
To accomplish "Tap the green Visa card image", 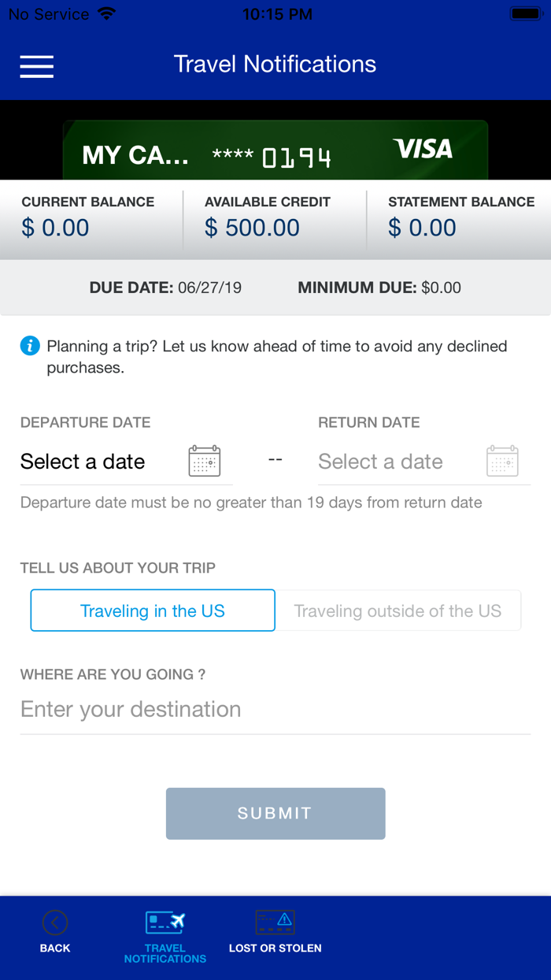I will point(275,150).
